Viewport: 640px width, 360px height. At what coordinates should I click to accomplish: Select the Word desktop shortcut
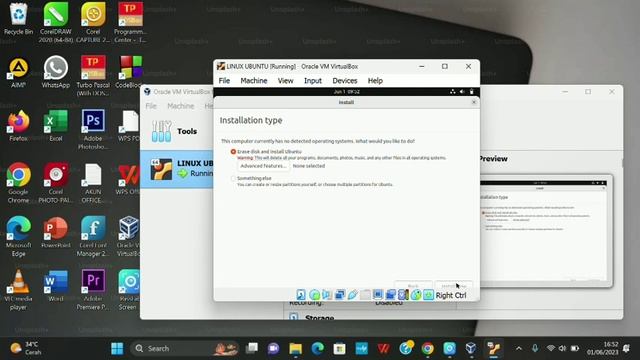tap(56, 286)
